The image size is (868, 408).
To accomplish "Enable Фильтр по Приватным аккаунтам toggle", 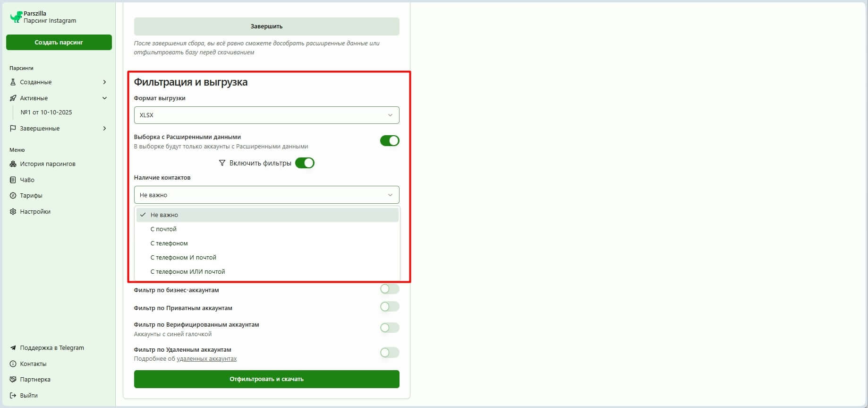I will coord(390,307).
